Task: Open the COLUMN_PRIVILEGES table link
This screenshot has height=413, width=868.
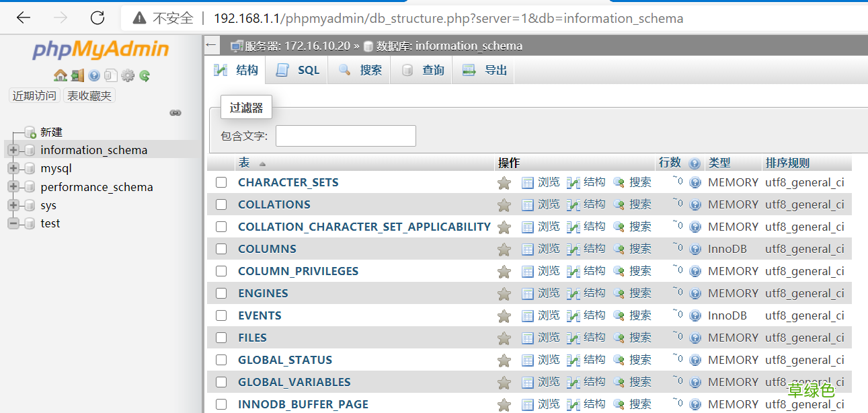Action: click(298, 270)
